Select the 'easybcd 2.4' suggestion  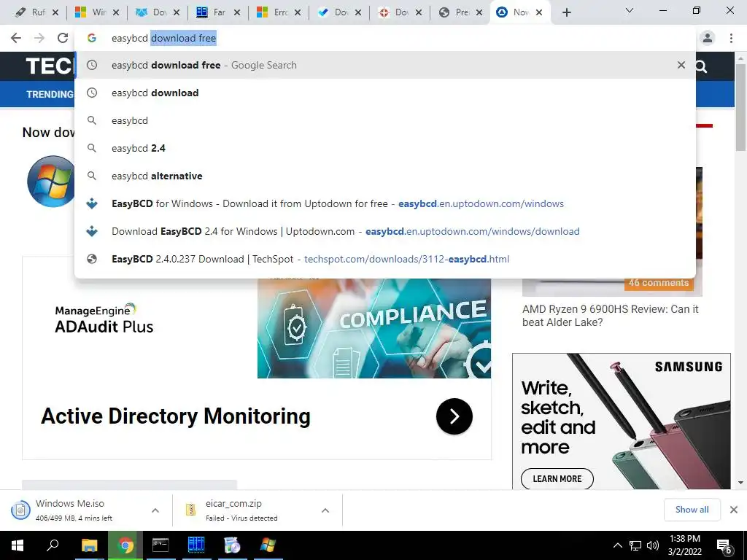(385, 148)
